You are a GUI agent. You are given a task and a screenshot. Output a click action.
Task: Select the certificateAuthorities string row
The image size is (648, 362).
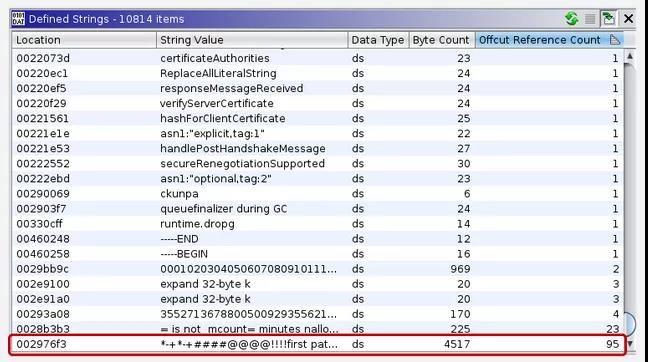[x=317, y=58]
